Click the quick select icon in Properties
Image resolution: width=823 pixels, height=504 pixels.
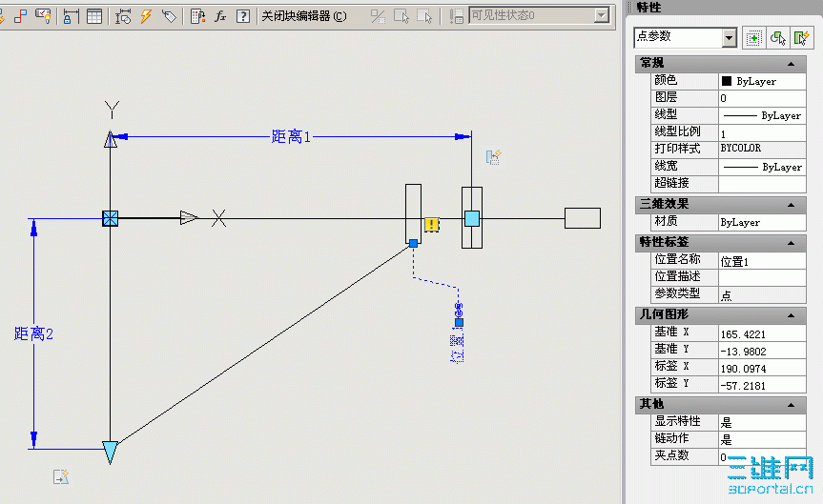click(801, 38)
